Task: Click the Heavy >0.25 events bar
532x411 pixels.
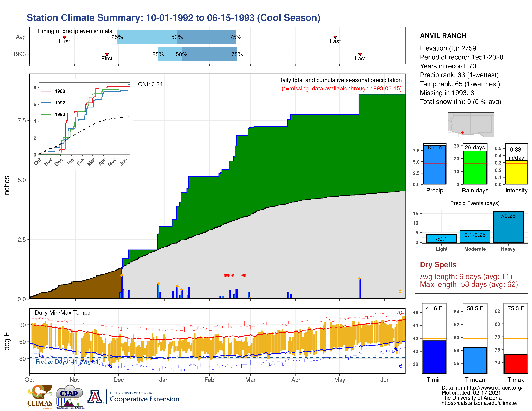Action: pyautogui.click(x=508, y=227)
